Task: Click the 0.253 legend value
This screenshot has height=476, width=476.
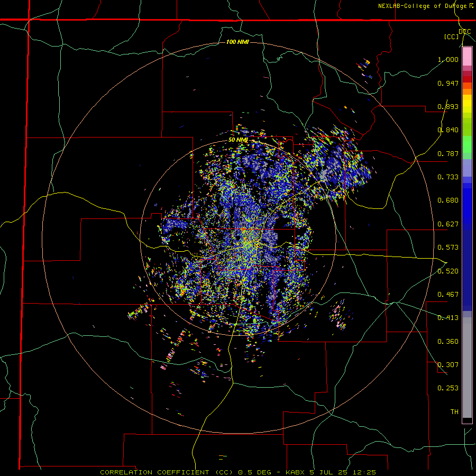Action: [448, 388]
